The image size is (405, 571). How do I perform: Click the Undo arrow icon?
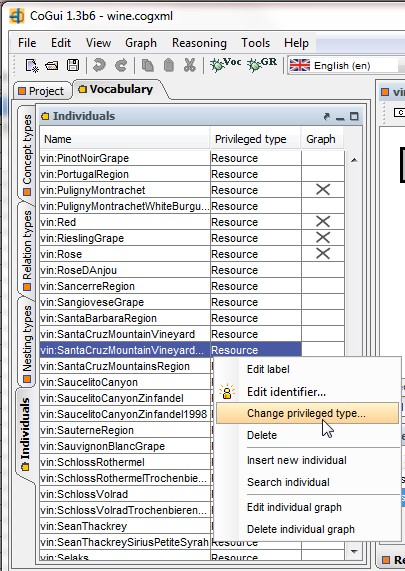pyautogui.click(x=99, y=66)
